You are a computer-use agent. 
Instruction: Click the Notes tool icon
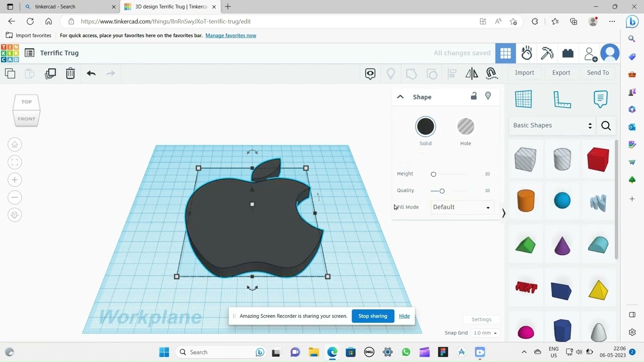[x=600, y=99]
